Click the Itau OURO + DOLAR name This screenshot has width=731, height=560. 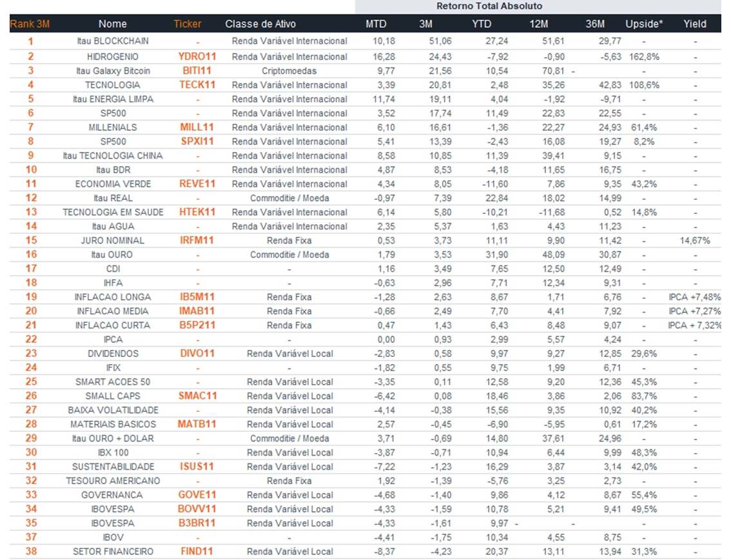tap(113, 438)
